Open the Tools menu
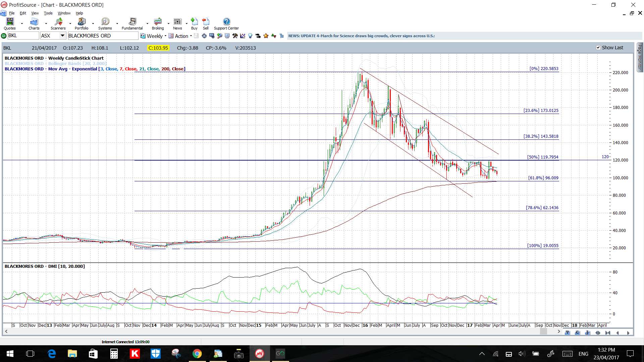Viewport: 644px width, 362px height. click(48, 13)
